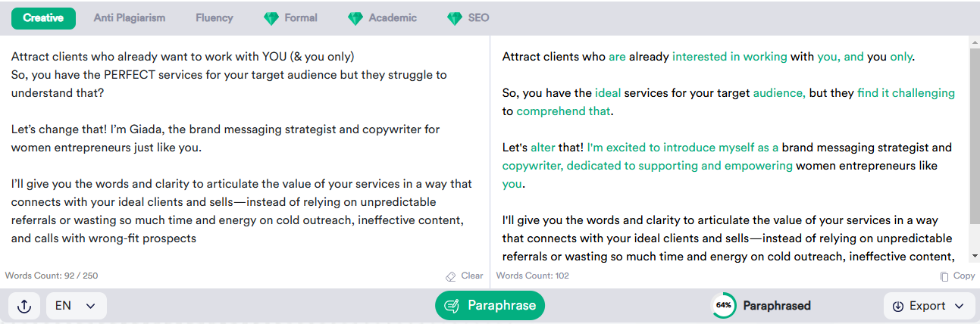Viewport: 980px width, 324px height.
Task: Click the diamond icon beside Formal
Action: (271, 18)
